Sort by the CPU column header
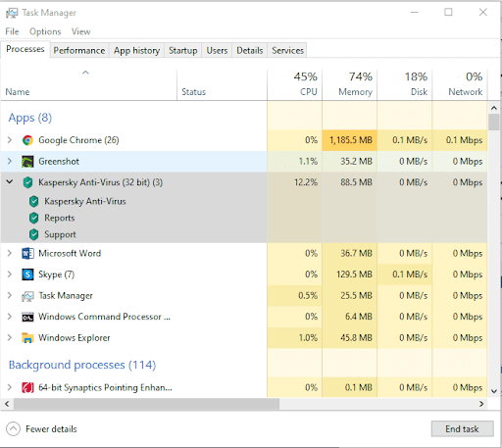This screenshot has height=448, width=502. click(295, 85)
